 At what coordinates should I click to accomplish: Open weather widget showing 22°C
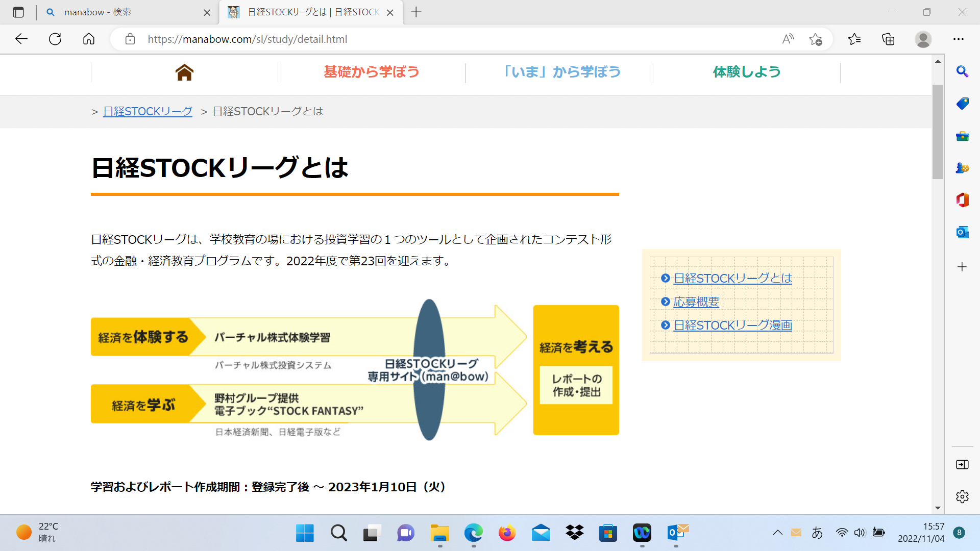[37, 533]
